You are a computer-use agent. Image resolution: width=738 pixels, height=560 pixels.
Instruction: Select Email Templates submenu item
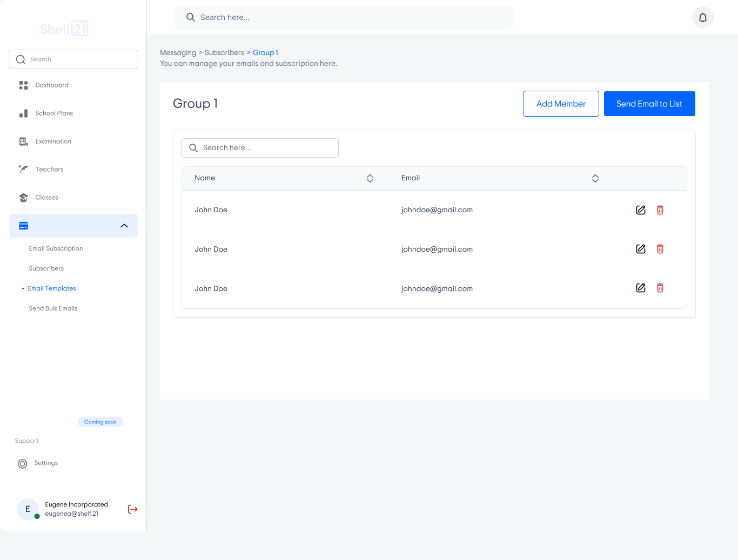[x=52, y=288]
